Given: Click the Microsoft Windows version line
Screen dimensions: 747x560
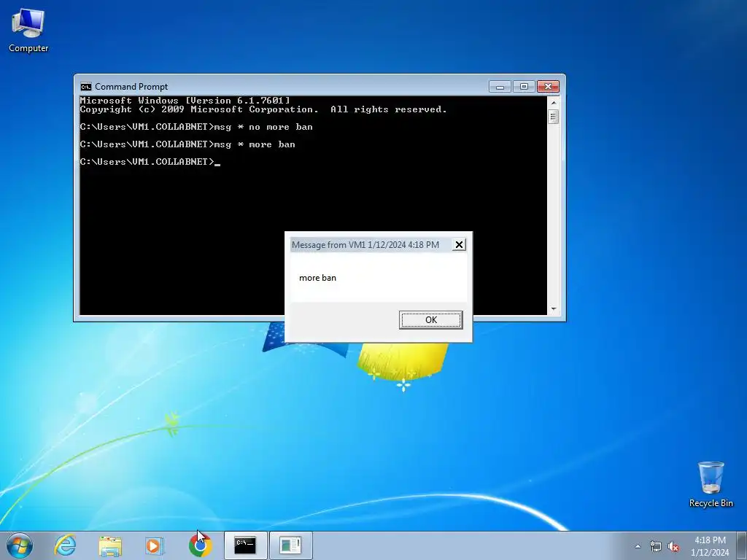Looking at the screenshot, I should tap(185, 101).
